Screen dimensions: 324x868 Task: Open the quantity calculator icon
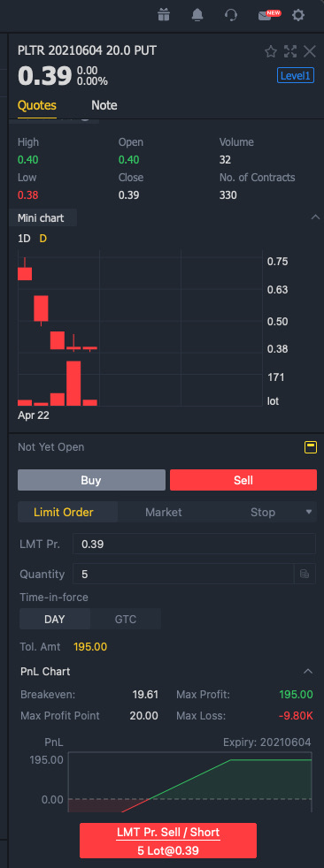(305, 574)
